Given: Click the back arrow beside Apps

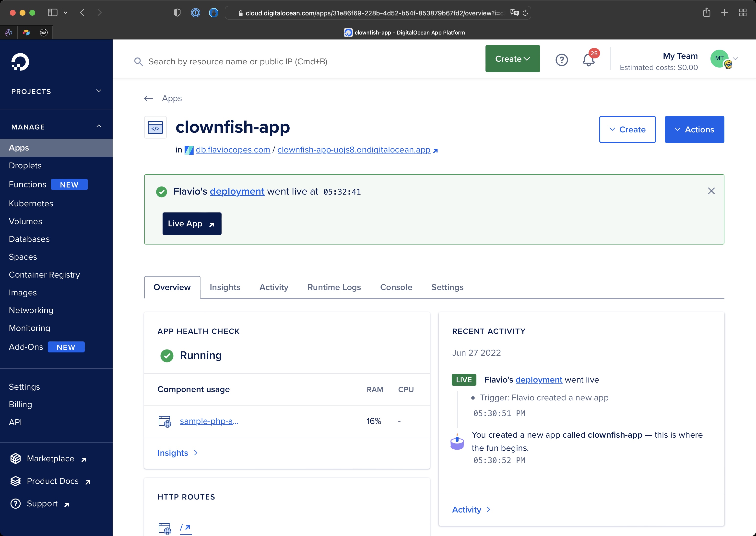Looking at the screenshot, I should pyautogui.click(x=148, y=98).
